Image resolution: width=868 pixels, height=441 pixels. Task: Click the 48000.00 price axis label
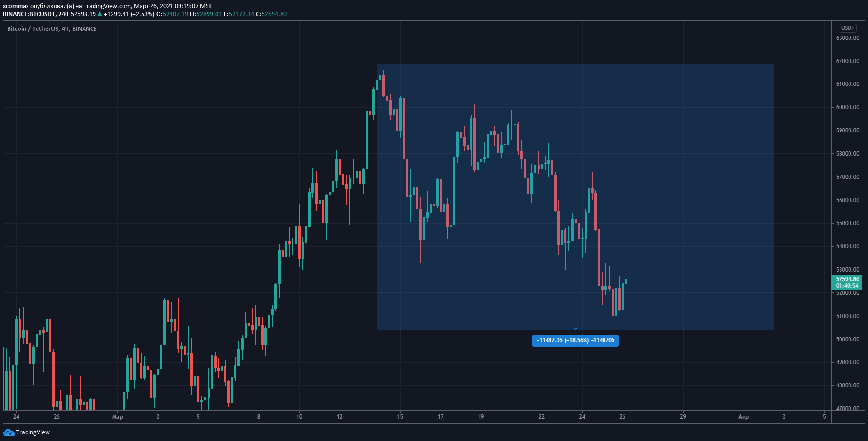(x=848, y=385)
